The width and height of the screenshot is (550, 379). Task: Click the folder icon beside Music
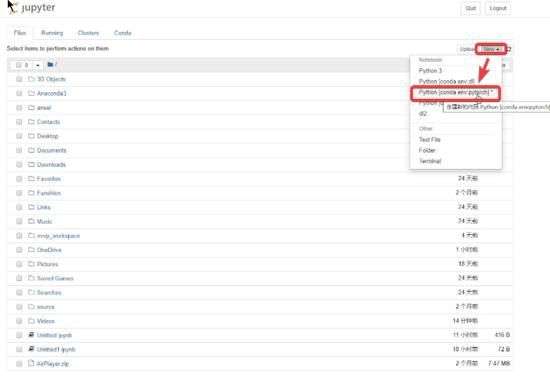pos(31,221)
